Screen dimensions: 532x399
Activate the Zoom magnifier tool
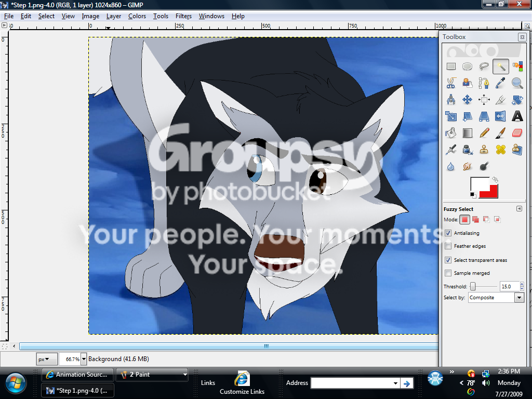pyautogui.click(x=517, y=83)
